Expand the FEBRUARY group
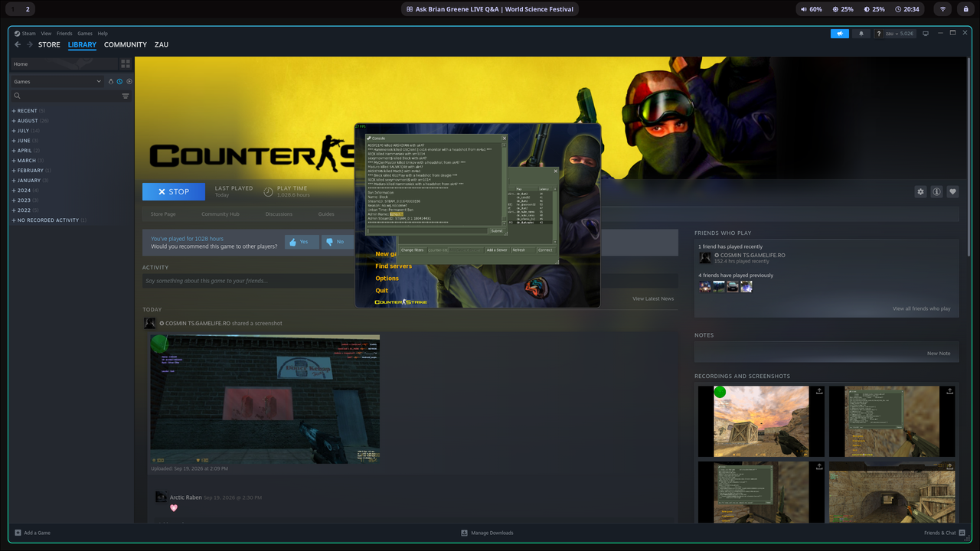Screen dimensions: 980x551 tap(31, 171)
